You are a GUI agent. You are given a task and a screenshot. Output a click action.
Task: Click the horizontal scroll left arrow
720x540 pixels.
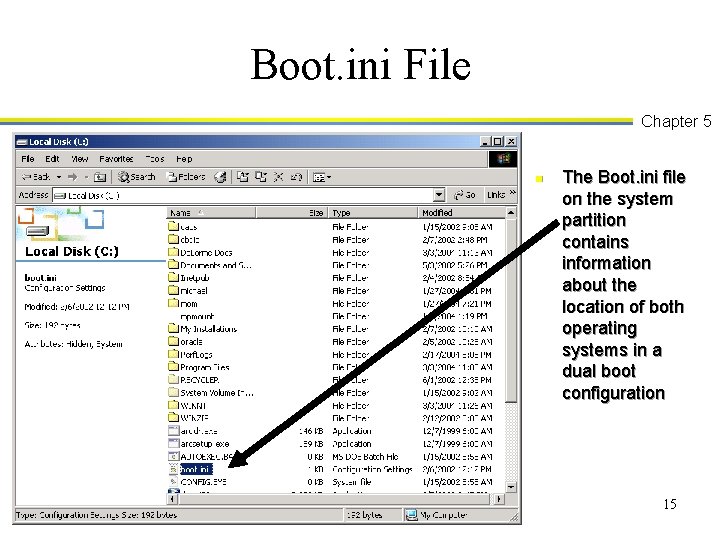point(172,498)
